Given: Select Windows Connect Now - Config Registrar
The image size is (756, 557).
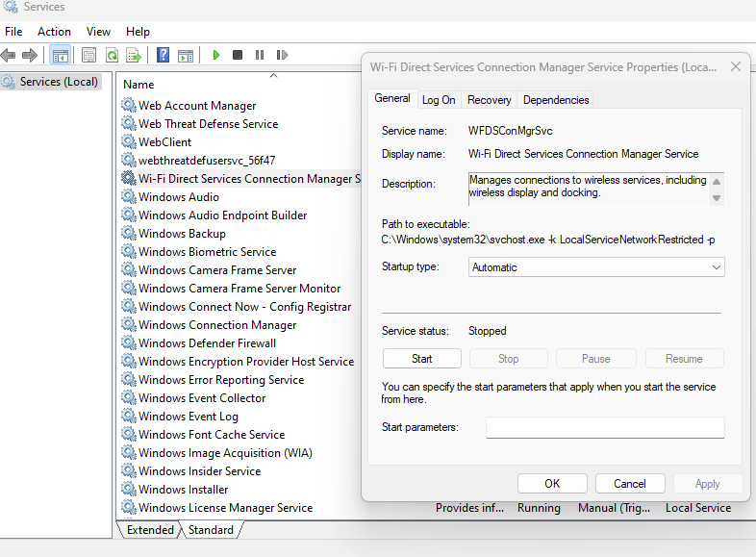Looking at the screenshot, I should tap(244, 306).
